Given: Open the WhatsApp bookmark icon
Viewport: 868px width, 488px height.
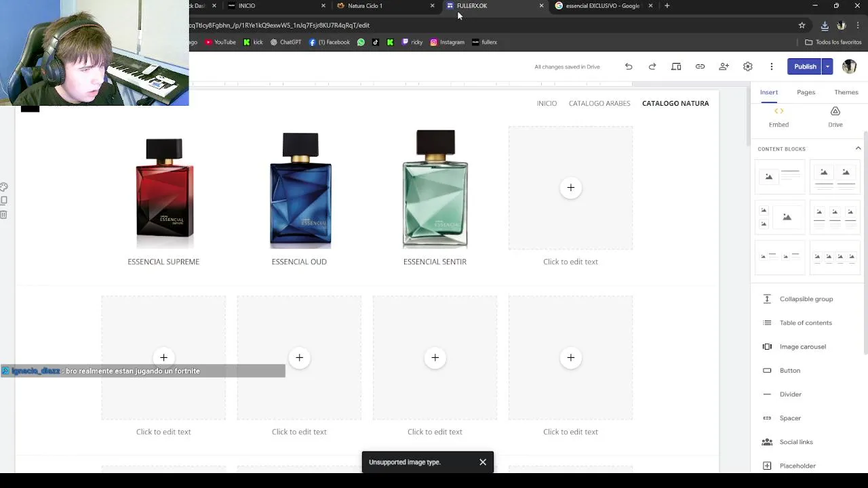Looking at the screenshot, I should point(361,42).
